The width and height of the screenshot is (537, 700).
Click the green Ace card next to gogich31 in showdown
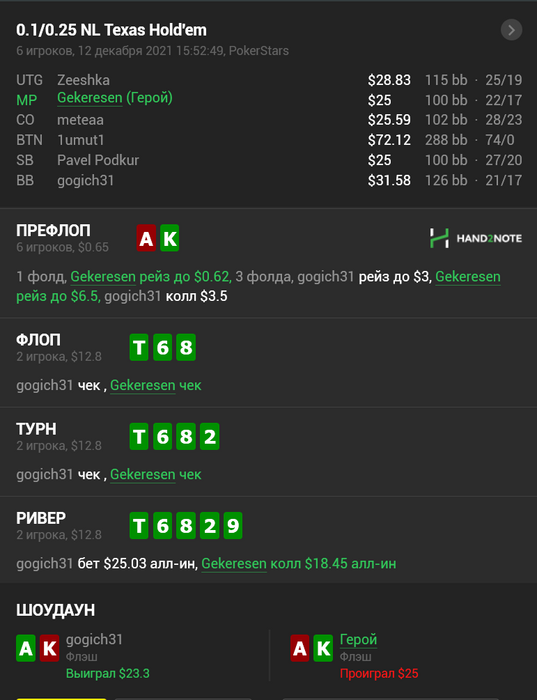click(26, 648)
